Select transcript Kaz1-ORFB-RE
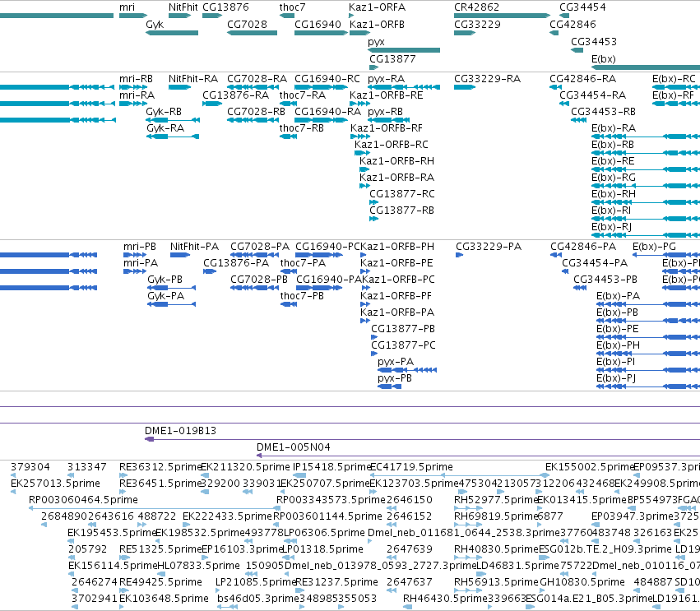This screenshot has height=611, width=700. click(x=386, y=95)
